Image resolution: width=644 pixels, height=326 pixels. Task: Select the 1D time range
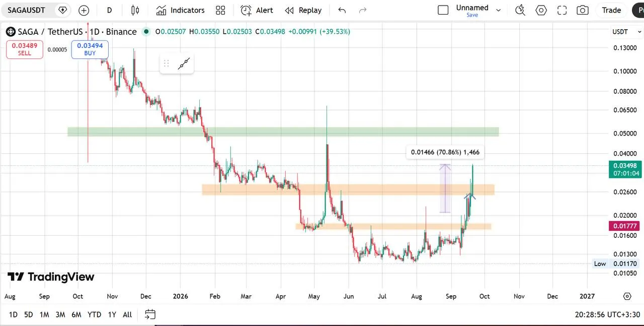[x=13, y=314]
